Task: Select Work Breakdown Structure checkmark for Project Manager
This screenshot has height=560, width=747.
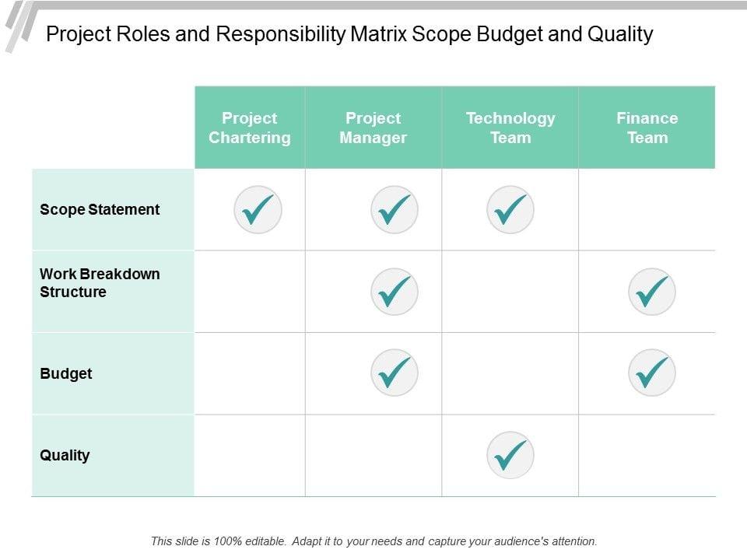Action: pyautogui.click(x=395, y=292)
